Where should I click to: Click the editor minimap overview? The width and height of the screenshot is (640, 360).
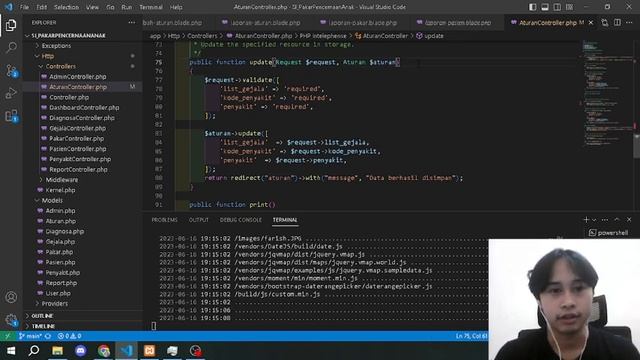607,94
